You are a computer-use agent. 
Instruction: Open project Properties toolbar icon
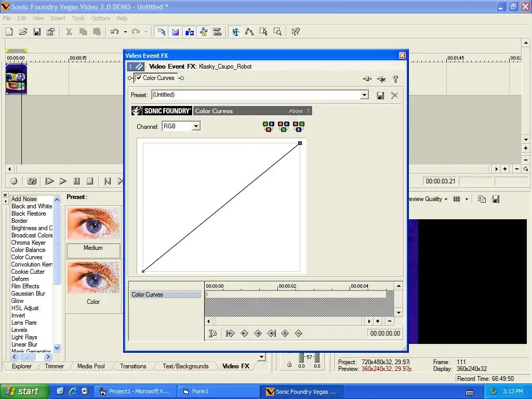pos(51,32)
